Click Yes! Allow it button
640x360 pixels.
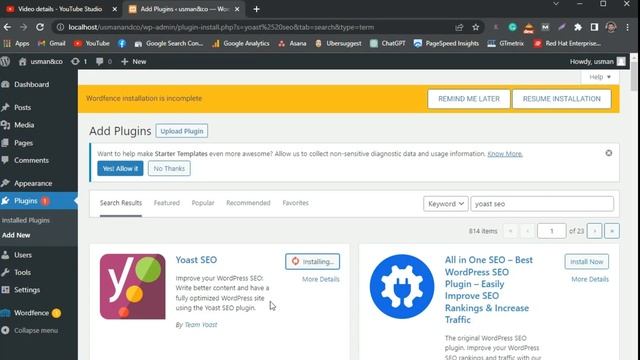120,169
